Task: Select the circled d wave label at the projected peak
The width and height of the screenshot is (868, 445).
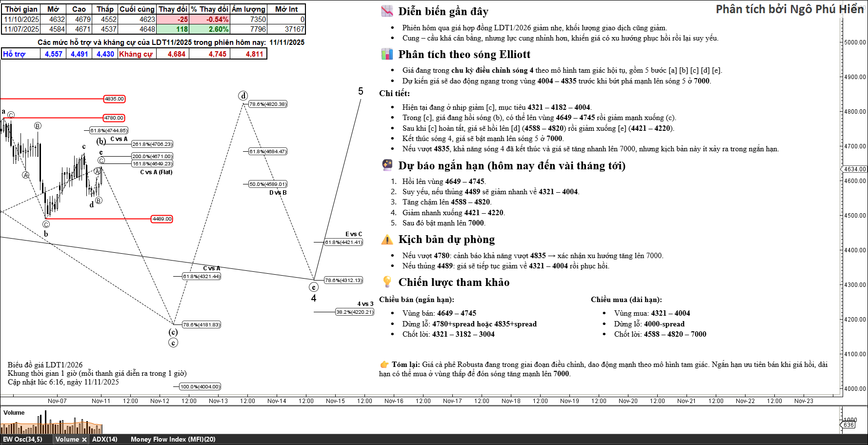Action: click(x=243, y=96)
